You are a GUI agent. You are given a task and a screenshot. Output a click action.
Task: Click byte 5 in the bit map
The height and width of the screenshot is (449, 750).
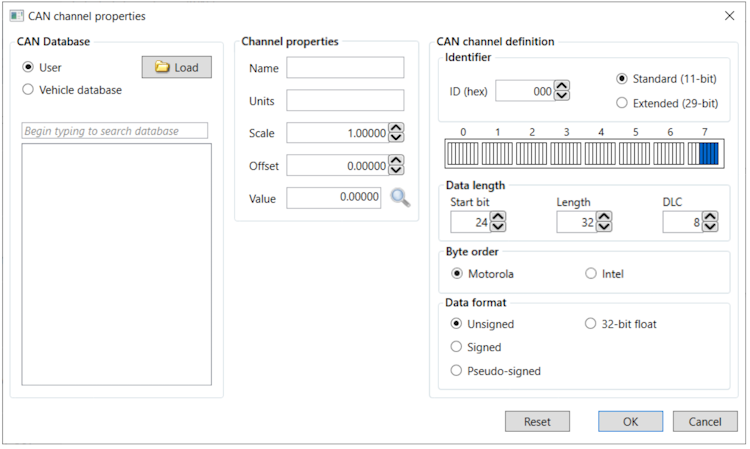pyautogui.click(x=635, y=153)
